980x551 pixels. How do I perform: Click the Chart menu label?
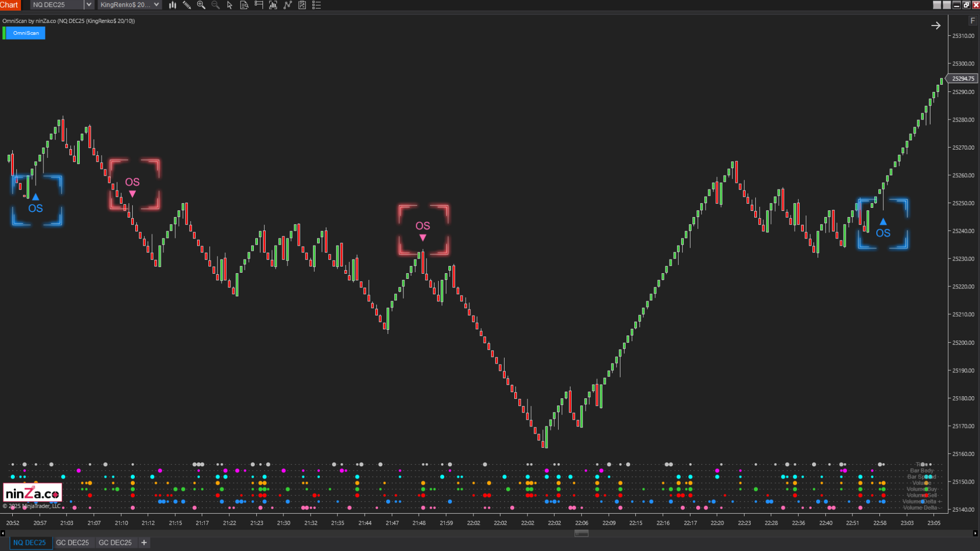coord(9,5)
